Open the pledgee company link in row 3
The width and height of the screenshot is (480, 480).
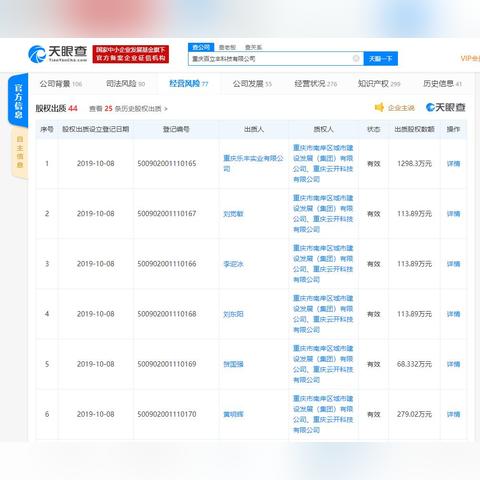click(323, 264)
